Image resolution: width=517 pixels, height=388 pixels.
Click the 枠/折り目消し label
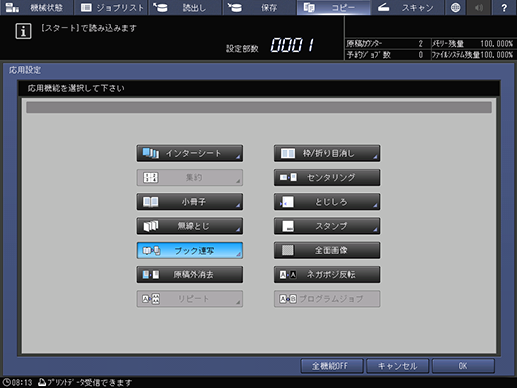tap(328, 153)
